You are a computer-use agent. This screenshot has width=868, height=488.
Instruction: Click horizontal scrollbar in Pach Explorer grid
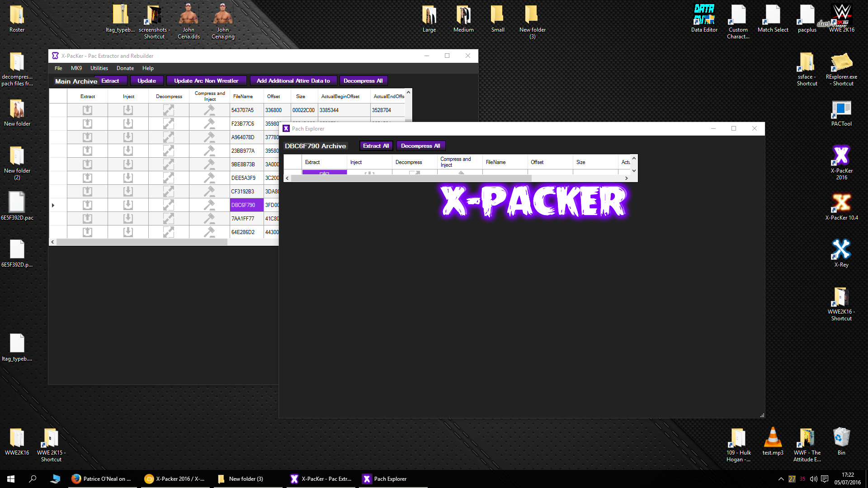(x=411, y=178)
